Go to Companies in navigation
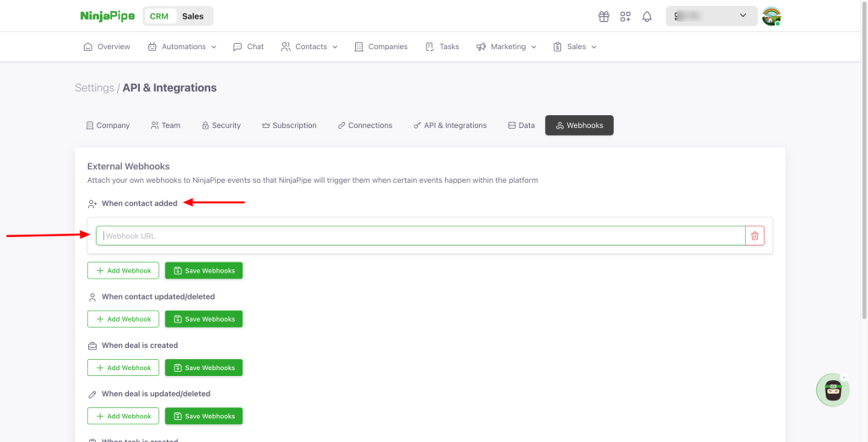The height and width of the screenshot is (442, 868). [x=381, y=47]
